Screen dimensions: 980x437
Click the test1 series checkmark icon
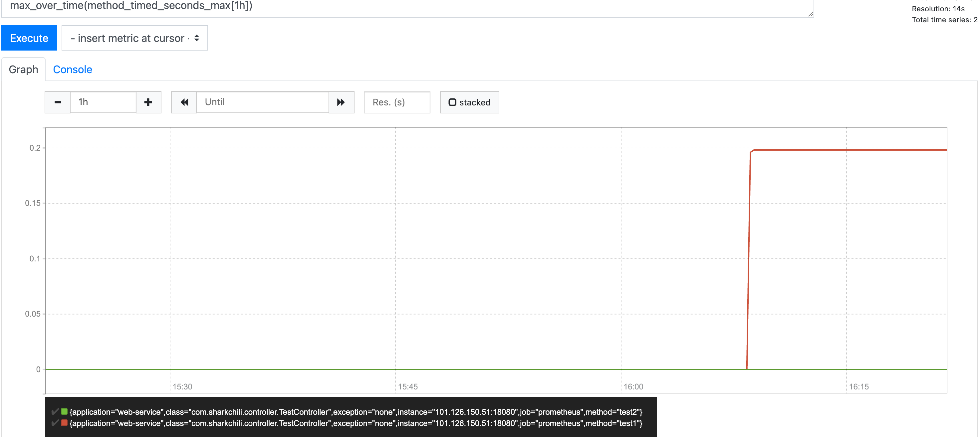point(55,423)
